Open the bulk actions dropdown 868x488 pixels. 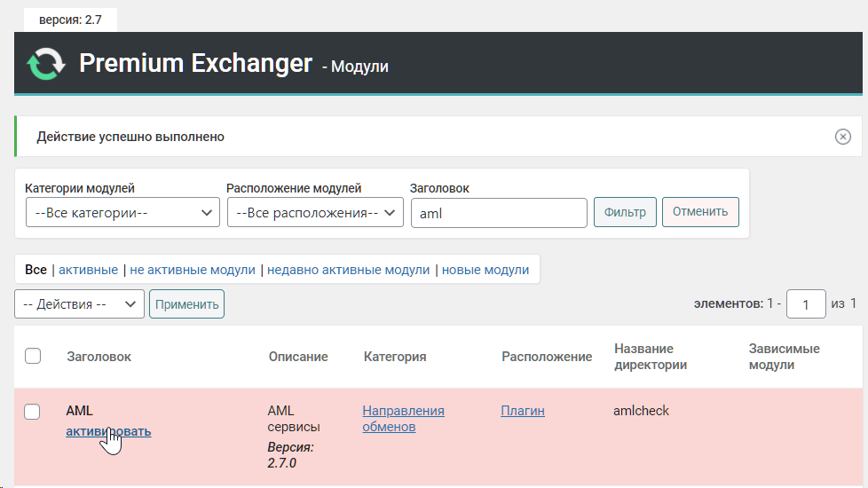pos(79,304)
